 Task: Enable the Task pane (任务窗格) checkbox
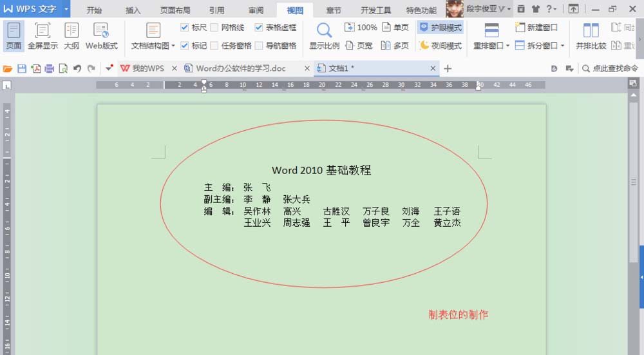(214, 46)
